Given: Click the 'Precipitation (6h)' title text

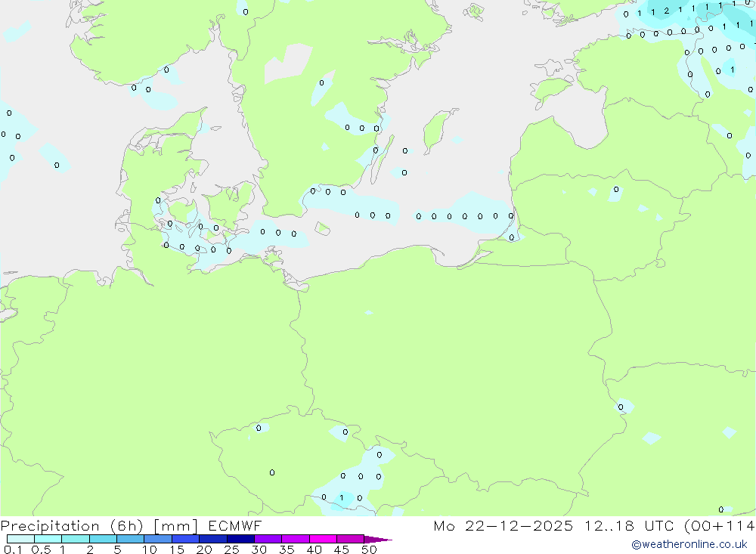Looking at the screenshot, I should [72, 526].
